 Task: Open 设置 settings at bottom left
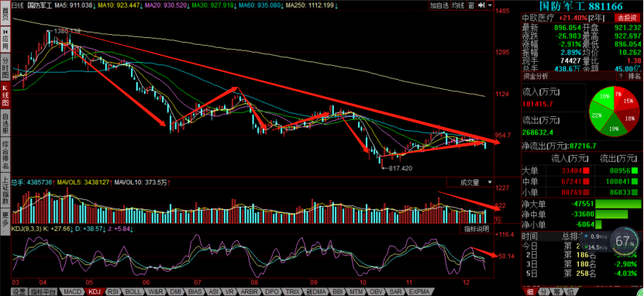tap(19, 292)
